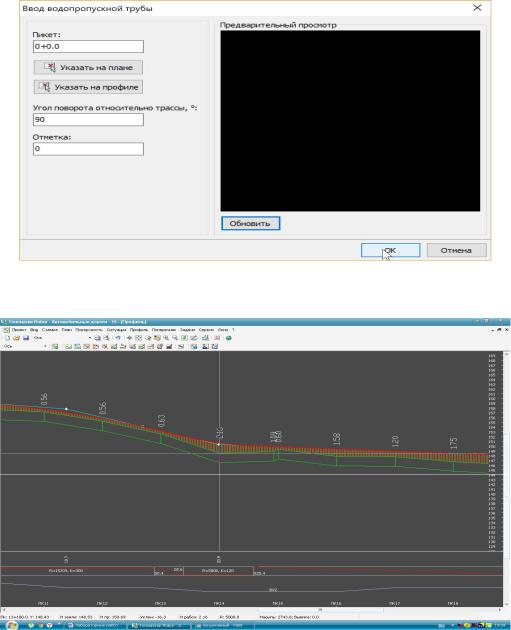This screenshot has height=630, width=511.
Task: Open the Задачи menu
Action: (x=188, y=329)
